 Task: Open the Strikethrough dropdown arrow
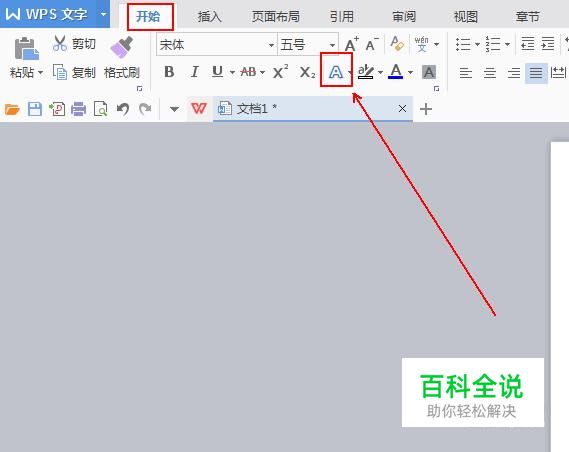coord(262,73)
